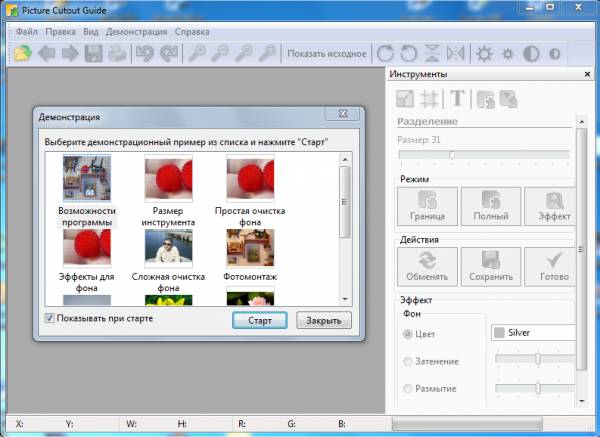The height and width of the screenshot is (437, 600).
Task: Click the Save floppy disk icon in toolbar
Action: [94, 54]
